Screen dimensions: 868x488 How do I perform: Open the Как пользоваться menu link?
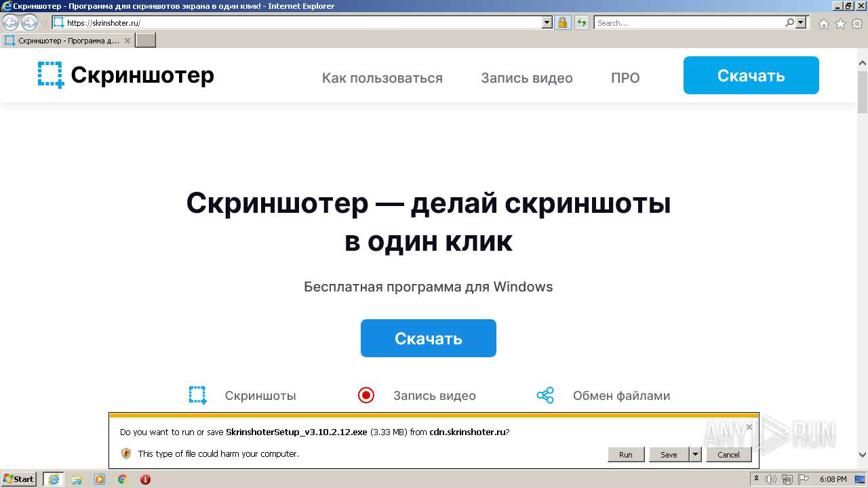pyautogui.click(x=382, y=78)
